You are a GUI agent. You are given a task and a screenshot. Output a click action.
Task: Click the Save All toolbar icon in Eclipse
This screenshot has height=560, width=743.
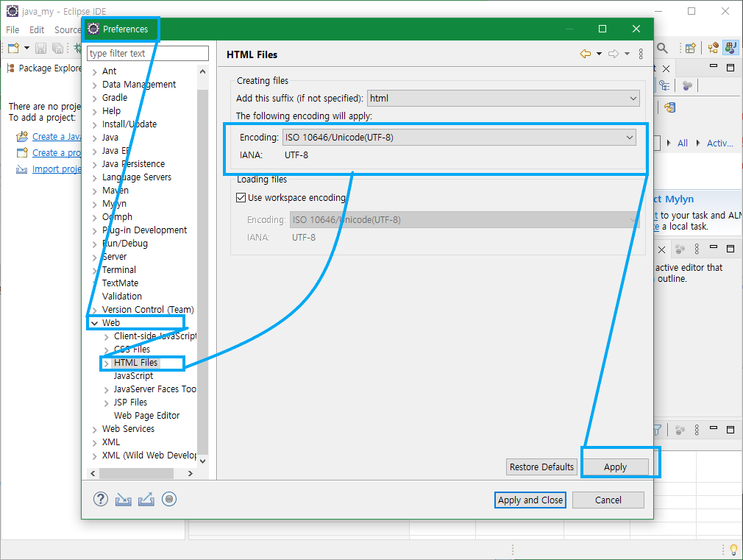57,48
